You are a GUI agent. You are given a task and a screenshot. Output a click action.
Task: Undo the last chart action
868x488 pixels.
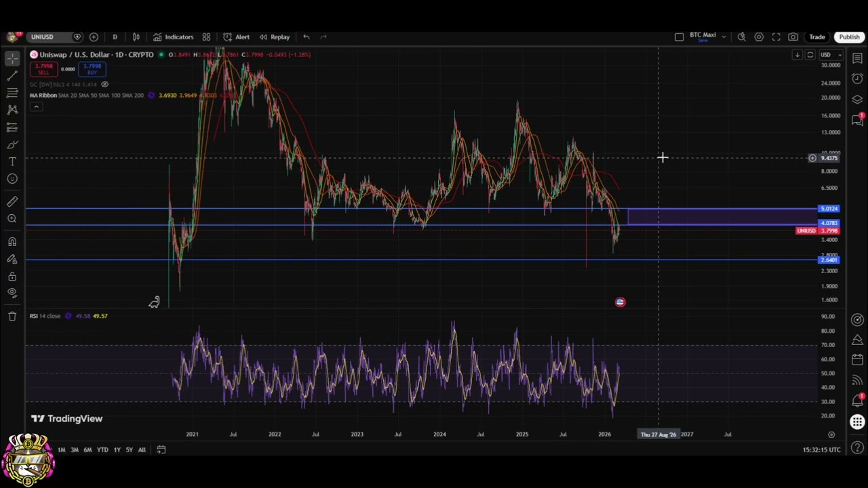[x=307, y=37]
